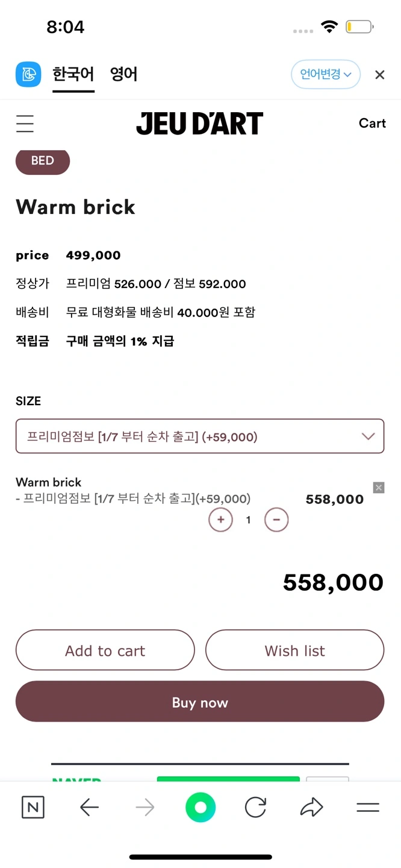This screenshot has height=868, width=401.
Task: Open the 언어변경 language dropdown
Action: [x=325, y=75]
